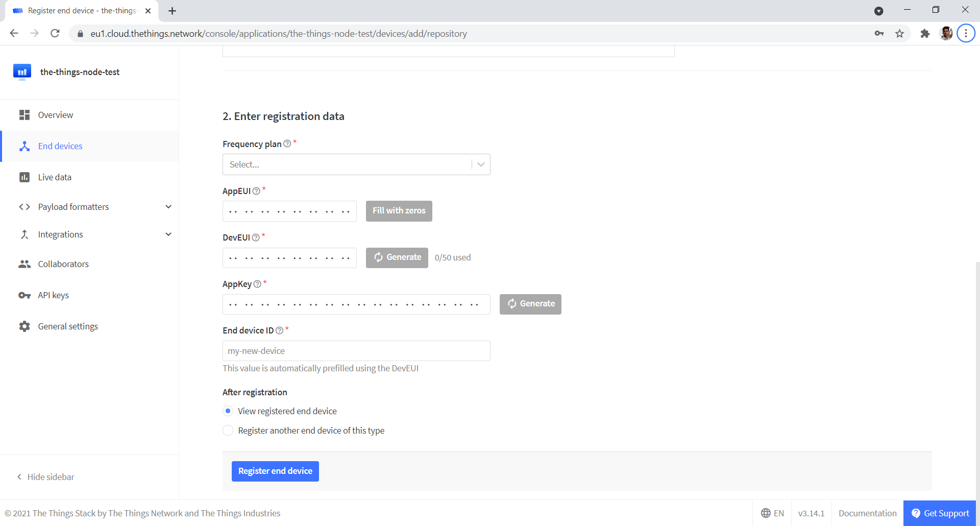Open the Chrome customization menu
Screen dimensions: 980x526
pos(966,33)
